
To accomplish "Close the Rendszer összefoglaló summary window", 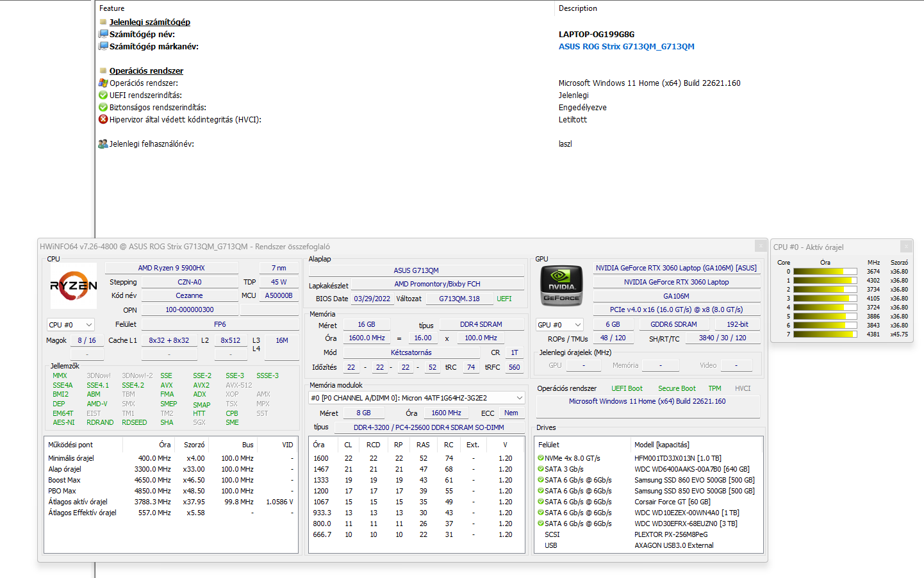I will 760,246.
